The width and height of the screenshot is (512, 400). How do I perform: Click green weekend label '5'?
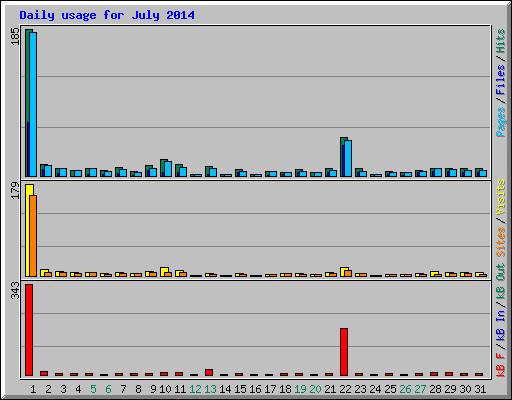pos(93,389)
